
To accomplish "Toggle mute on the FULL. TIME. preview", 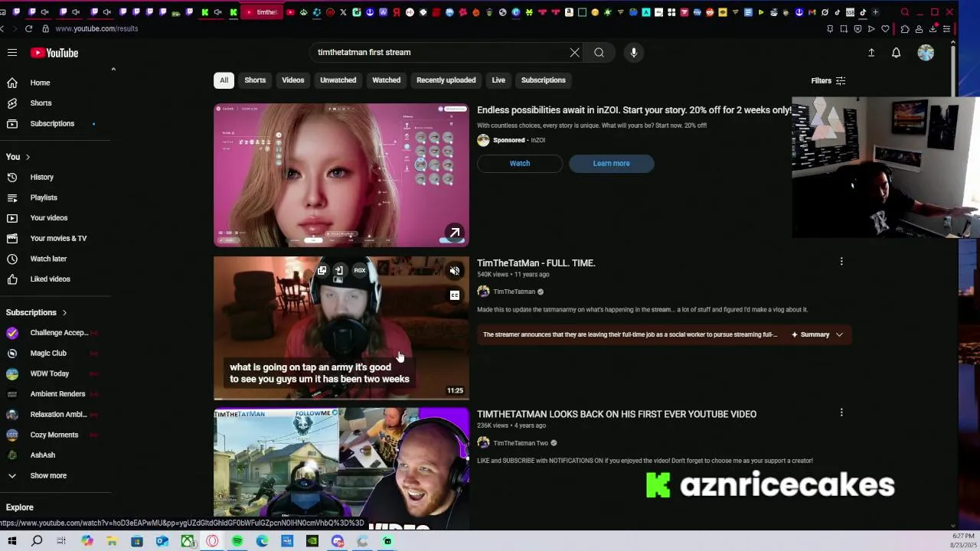I will pos(455,271).
